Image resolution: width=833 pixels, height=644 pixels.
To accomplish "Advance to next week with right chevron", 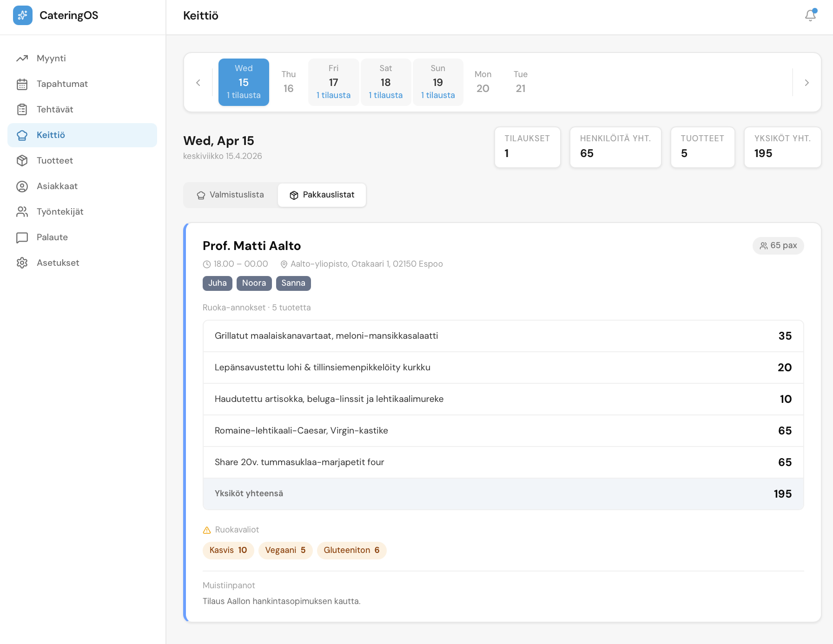I will point(807,83).
